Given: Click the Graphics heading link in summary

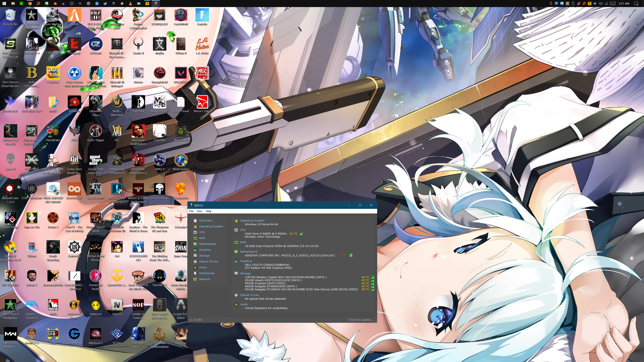Looking at the screenshot, I should [x=246, y=261].
